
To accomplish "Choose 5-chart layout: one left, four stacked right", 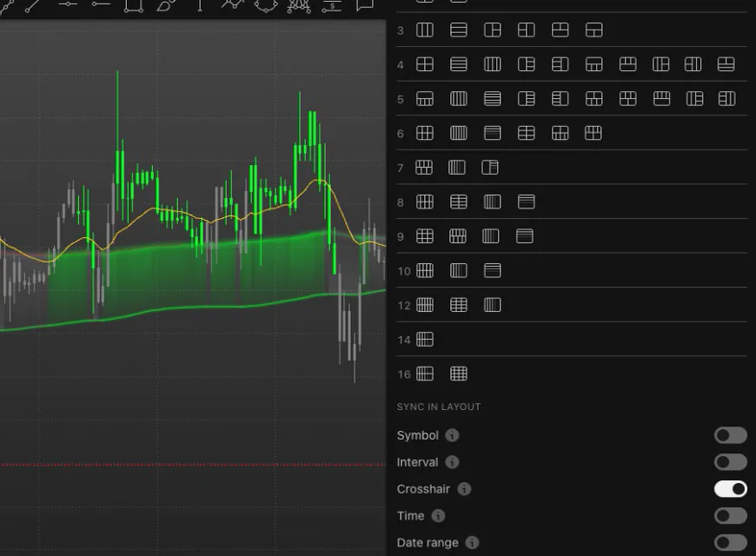I will click(526, 99).
